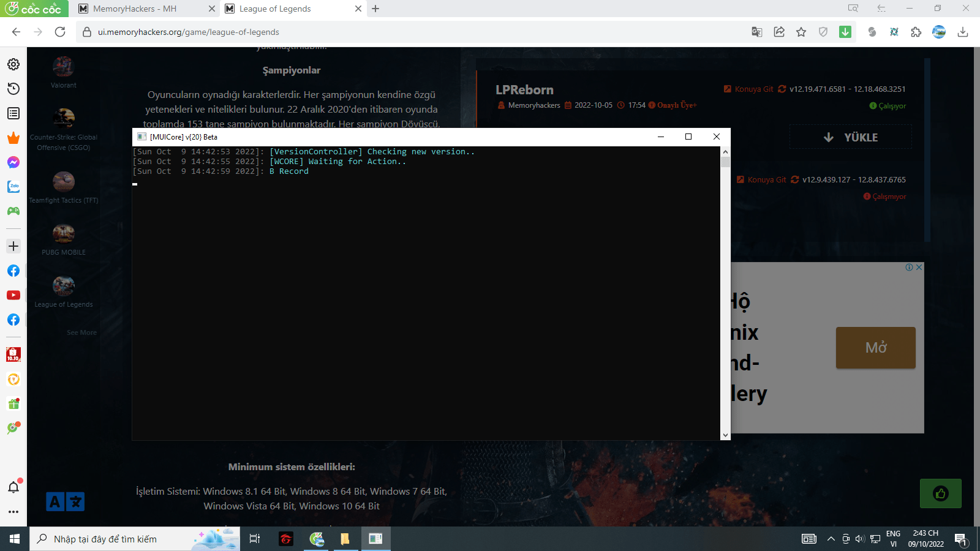Image resolution: width=980 pixels, height=551 pixels.
Task: Open League of Legends in the game list
Action: [64, 291]
